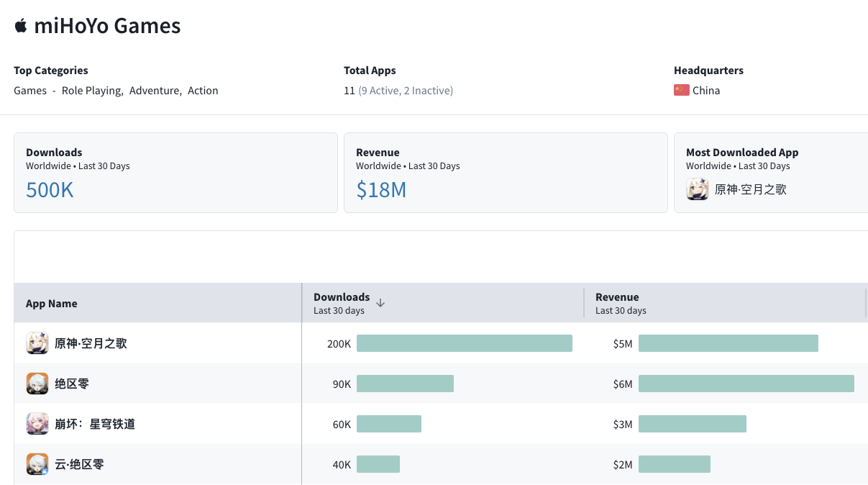The width and height of the screenshot is (868, 485).
Task: Click the 200K downloads bar for 原神·空月之歌
Action: 464,343
